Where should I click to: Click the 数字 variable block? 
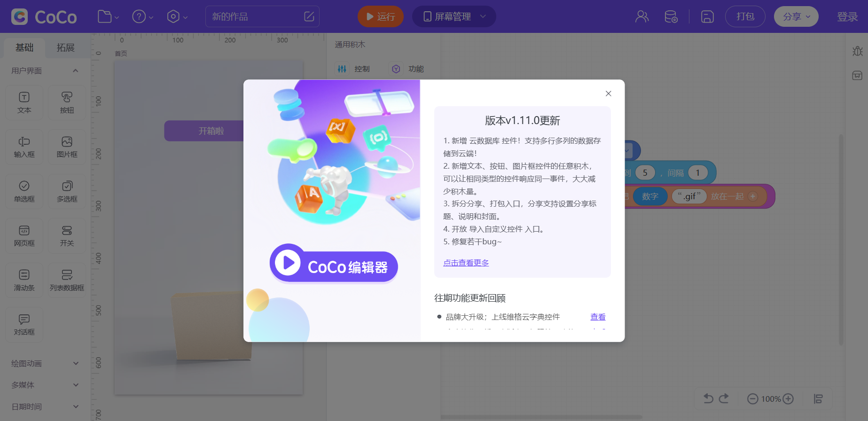pos(650,196)
